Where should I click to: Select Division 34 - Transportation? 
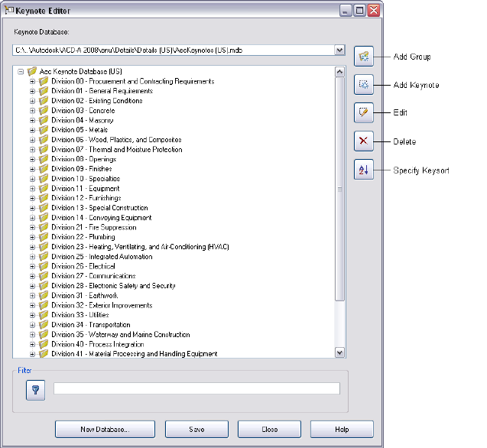click(91, 325)
